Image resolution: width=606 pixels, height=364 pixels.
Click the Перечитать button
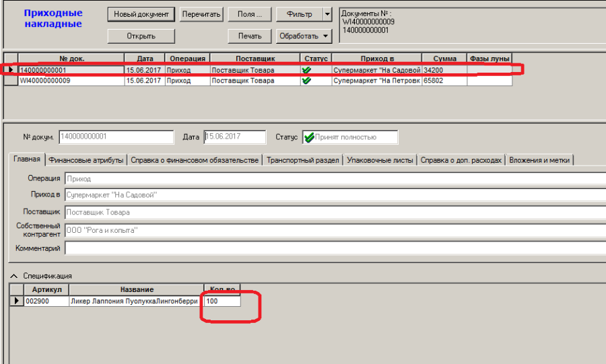201,14
